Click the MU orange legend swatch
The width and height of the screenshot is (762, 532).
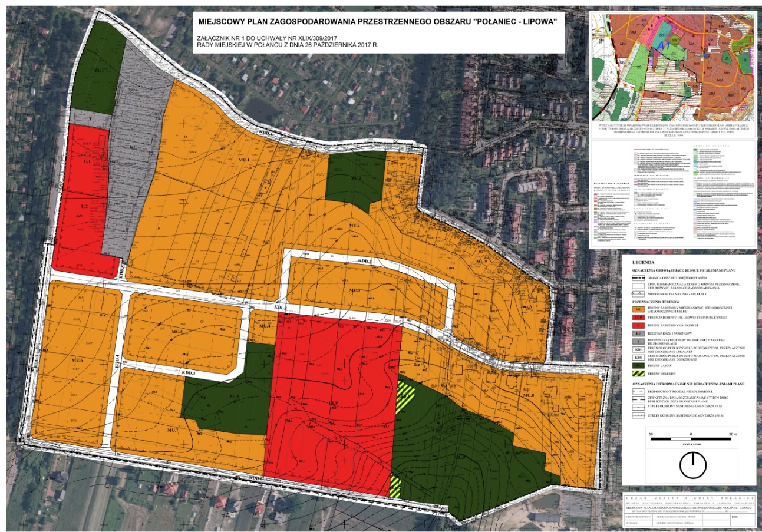(x=637, y=308)
